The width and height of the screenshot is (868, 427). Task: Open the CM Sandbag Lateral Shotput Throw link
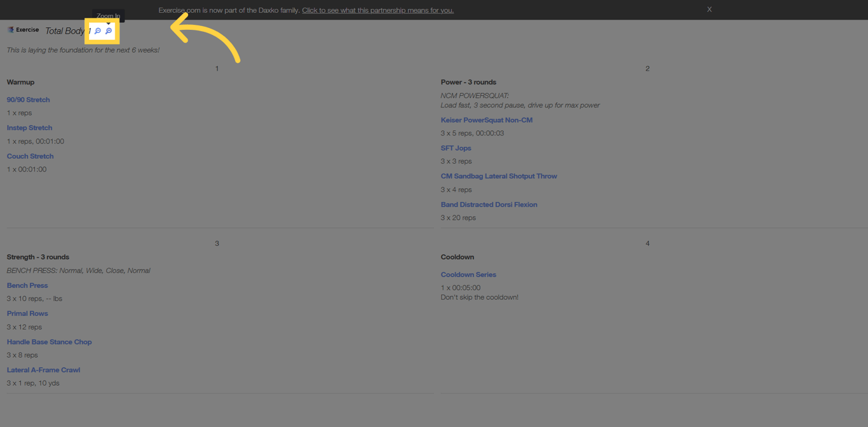click(499, 176)
